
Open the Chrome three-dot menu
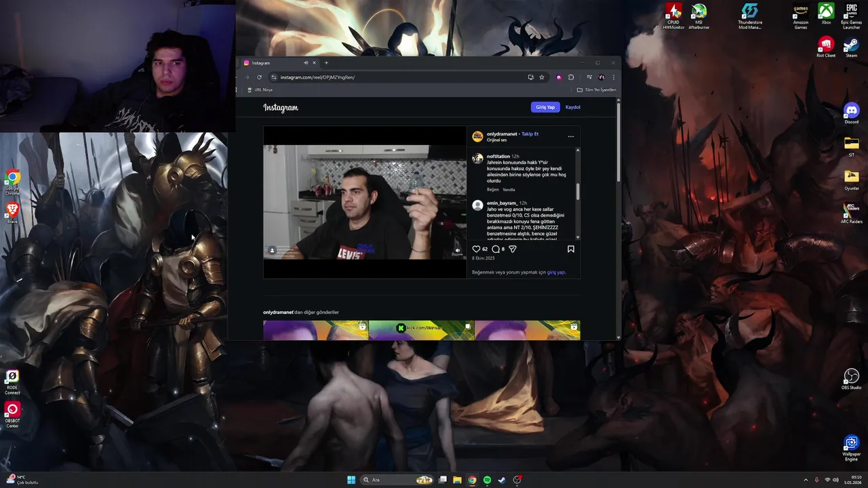pyautogui.click(x=613, y=77)
